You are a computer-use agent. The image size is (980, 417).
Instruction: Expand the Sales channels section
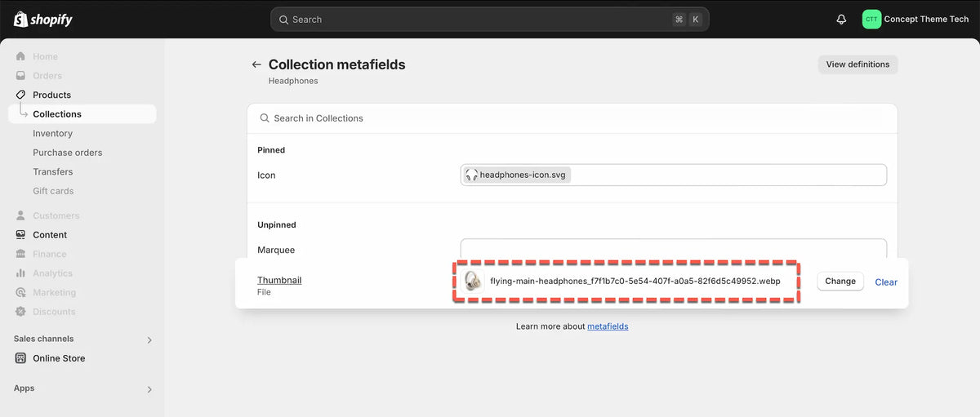(149, 339)
